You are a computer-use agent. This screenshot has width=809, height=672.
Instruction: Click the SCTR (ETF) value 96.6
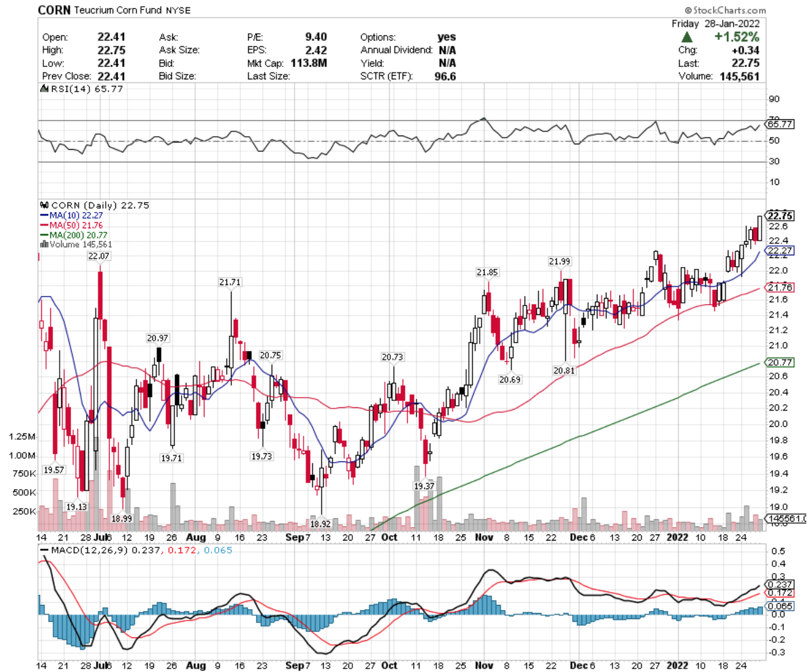pos(445,77)
